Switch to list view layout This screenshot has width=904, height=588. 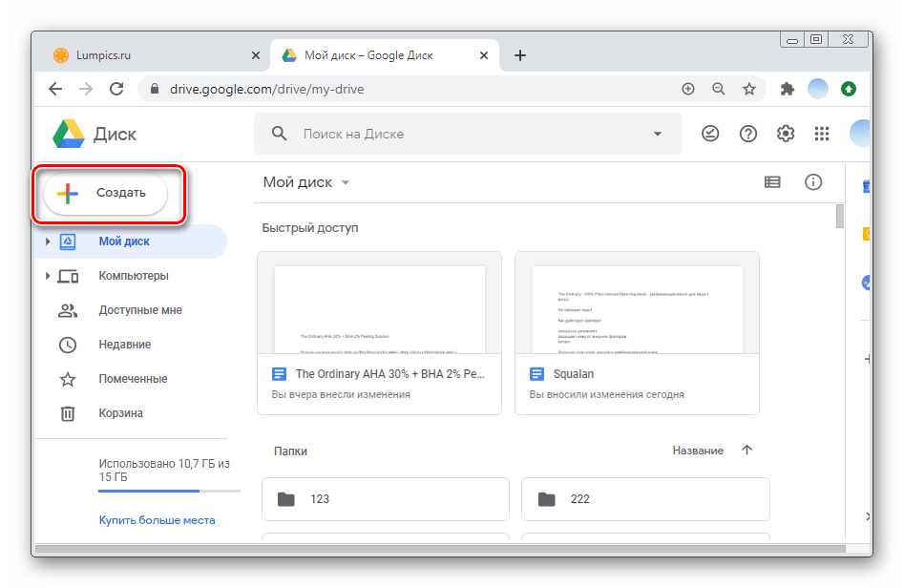pos(772,182)
